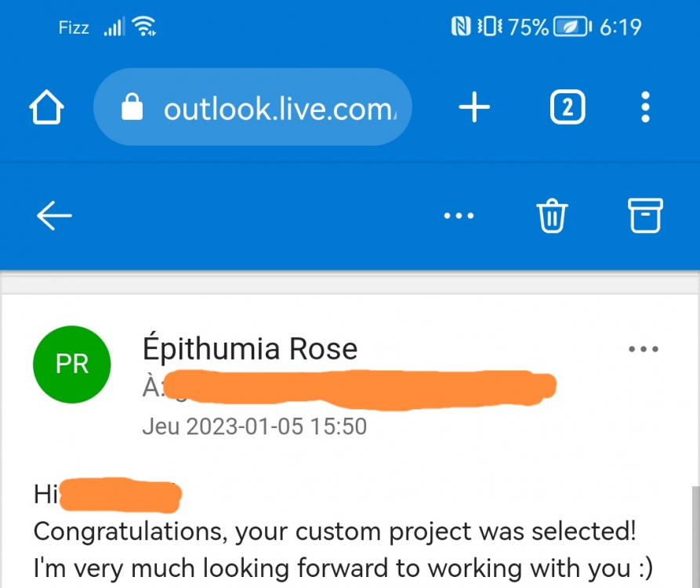700x588 pixels.
Task: Tap the archive icon in the email toolbar
Action: [x=644, y=216]
